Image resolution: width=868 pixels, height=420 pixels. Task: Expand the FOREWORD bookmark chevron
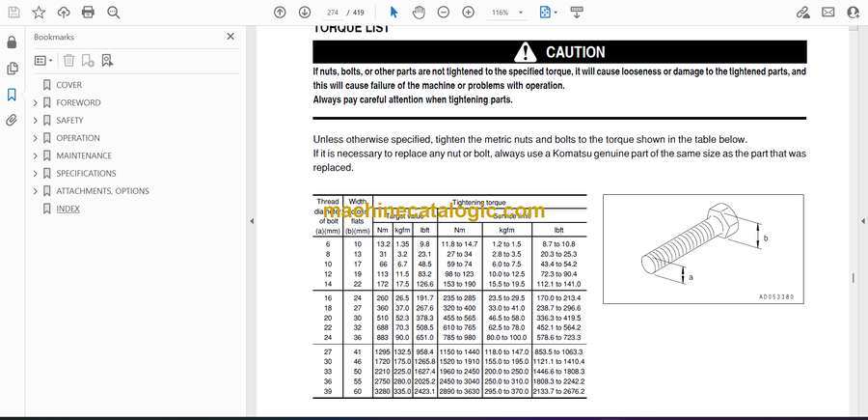tap(35, 102)
